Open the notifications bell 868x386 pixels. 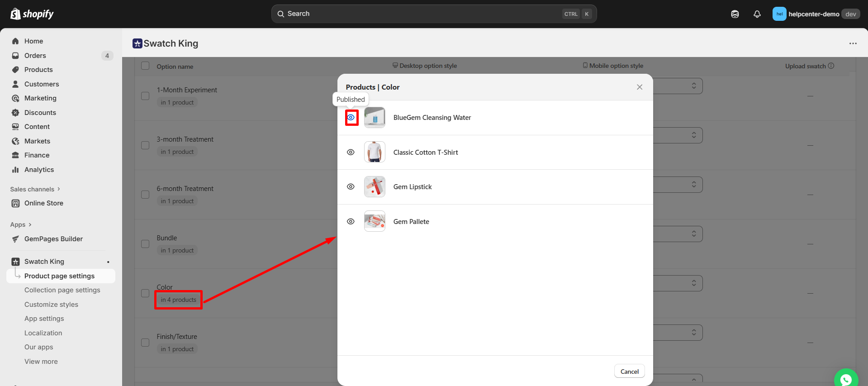pos(757,14)
